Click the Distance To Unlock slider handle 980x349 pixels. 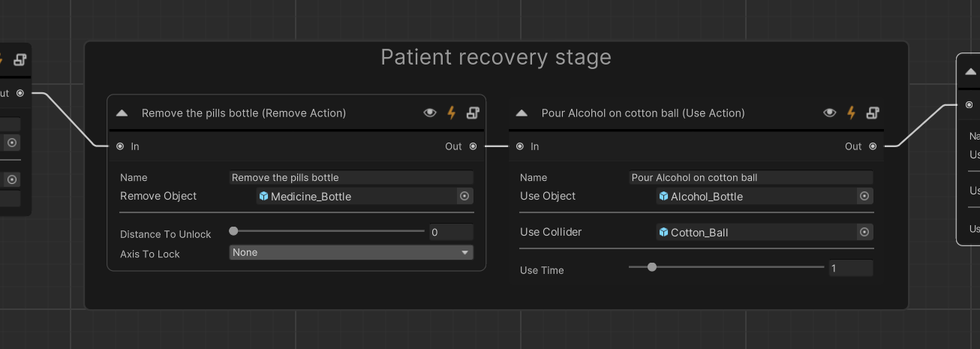click(x=233, y=231)
